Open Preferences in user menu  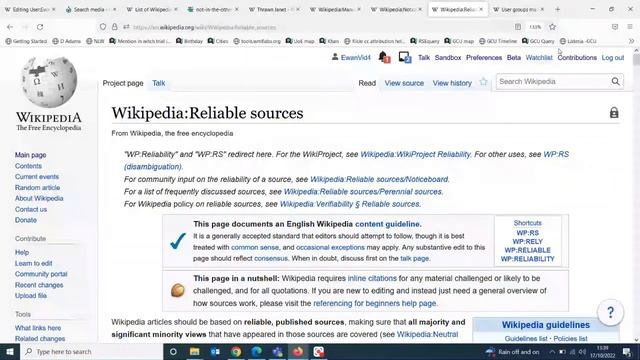point(484,58)
